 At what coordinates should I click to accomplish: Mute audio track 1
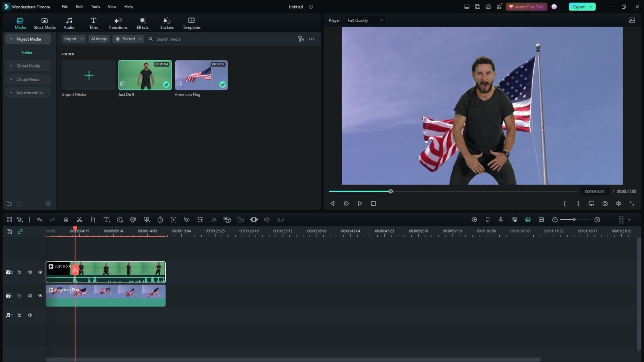pos(30,315)
